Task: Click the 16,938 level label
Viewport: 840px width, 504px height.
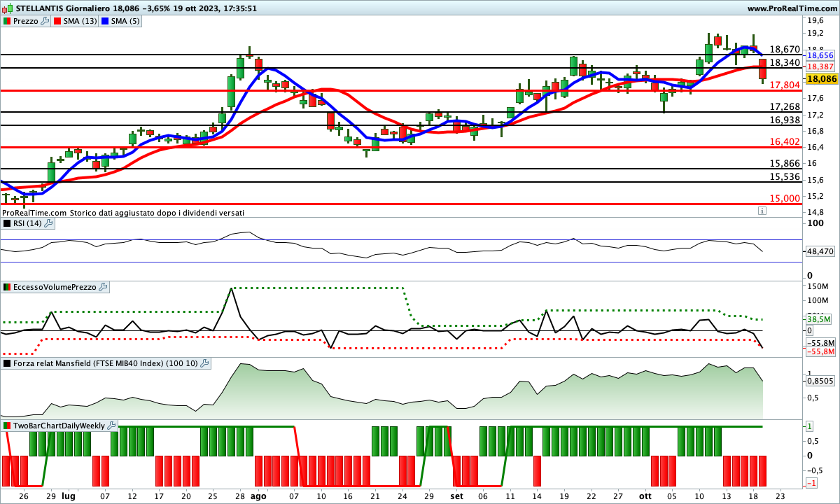Action: 785,120
